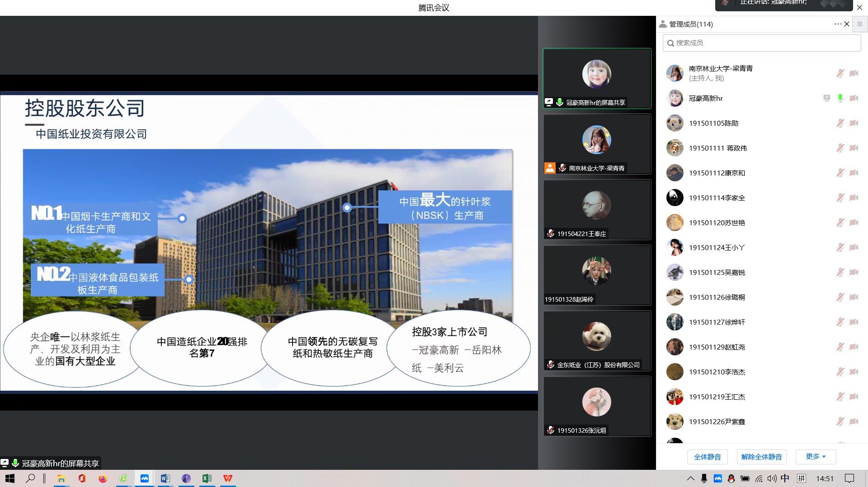Unmute microphone of 191501105陈勋
Screen dimensions: 868x487
[840, 123]
